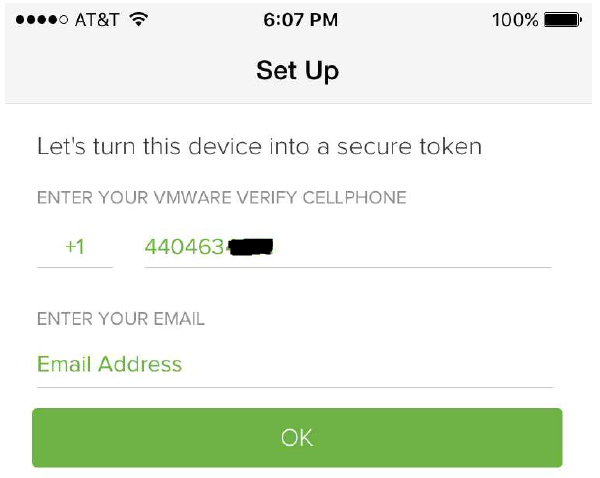Tap the Enter Your Email label
Viewport: 600px width, 478px height.
[120, 319]
